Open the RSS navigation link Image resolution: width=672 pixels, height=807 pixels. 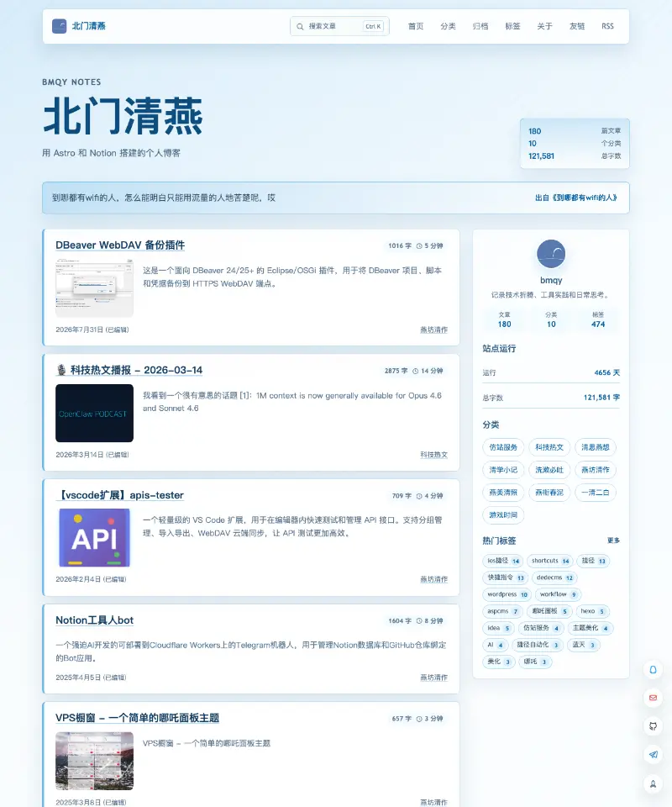click(x=607, y=26)
